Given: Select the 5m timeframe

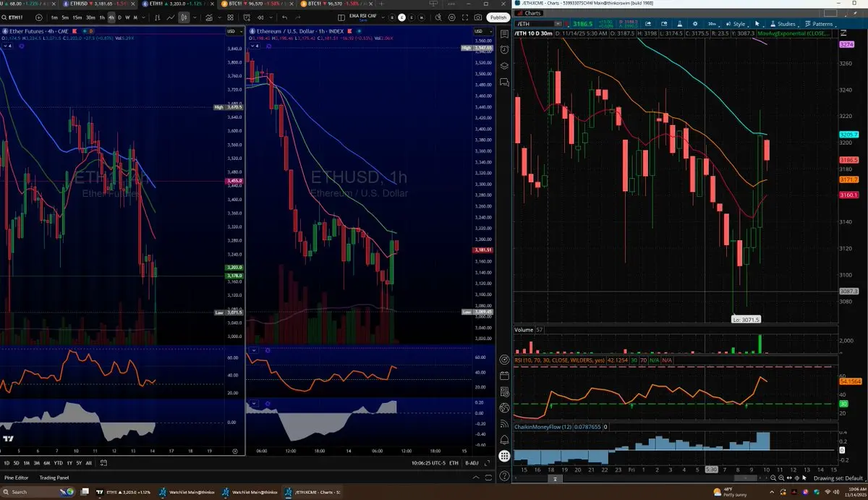Looking at the screenshot, I should (x=65, y=17).
